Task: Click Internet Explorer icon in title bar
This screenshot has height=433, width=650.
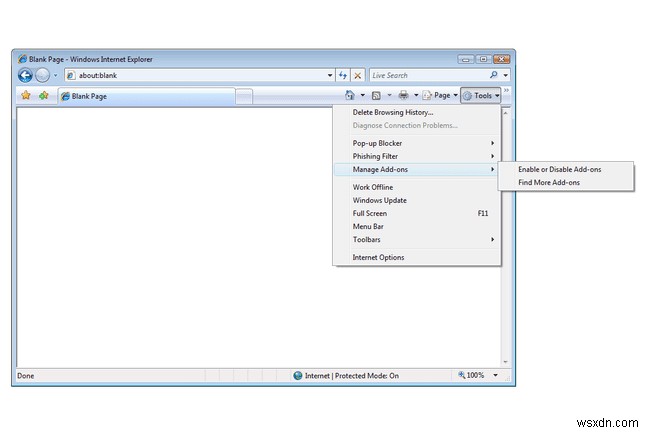Action: point(22,59)
